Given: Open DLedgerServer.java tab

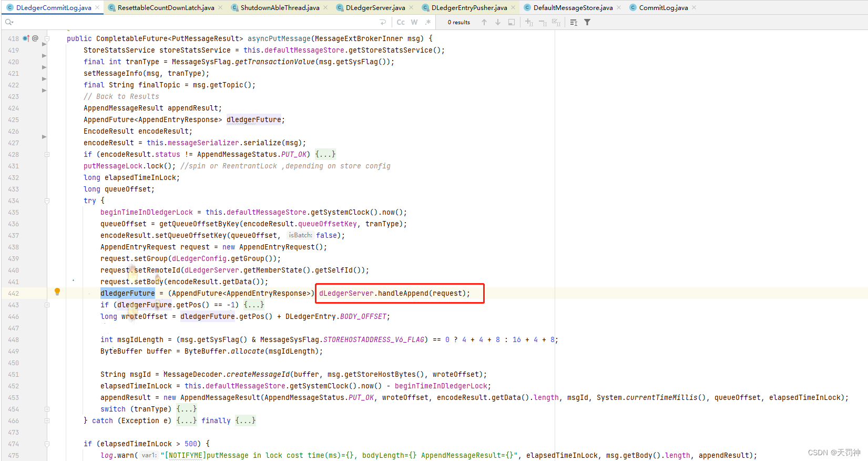Looking at the screenshot, I should pos(375,7).
